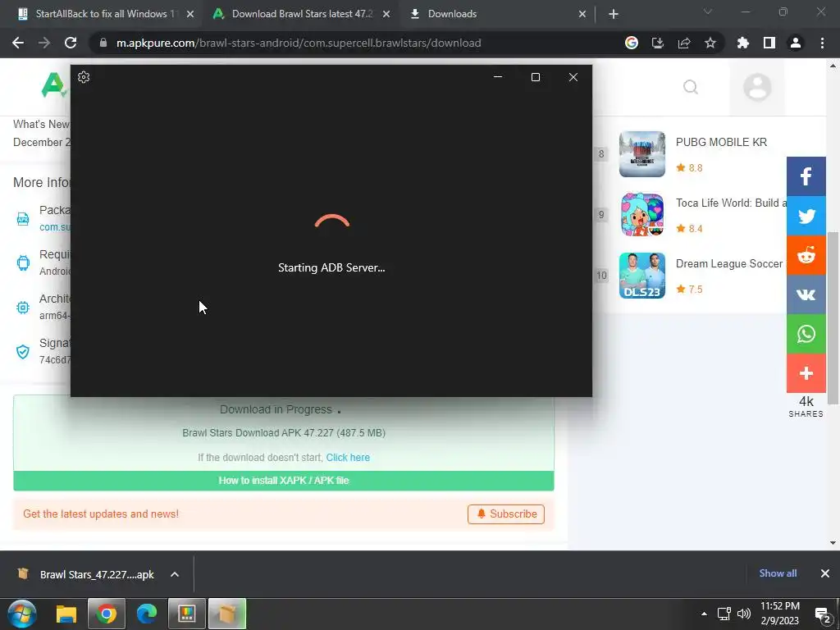
Task: Open File Explorer from taskbar
Action: coord(66,614)
